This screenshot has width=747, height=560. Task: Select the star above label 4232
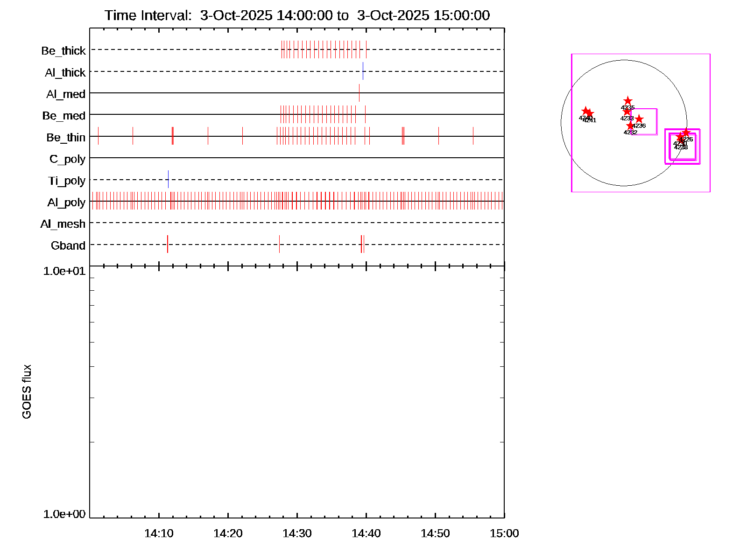point(630,126)
